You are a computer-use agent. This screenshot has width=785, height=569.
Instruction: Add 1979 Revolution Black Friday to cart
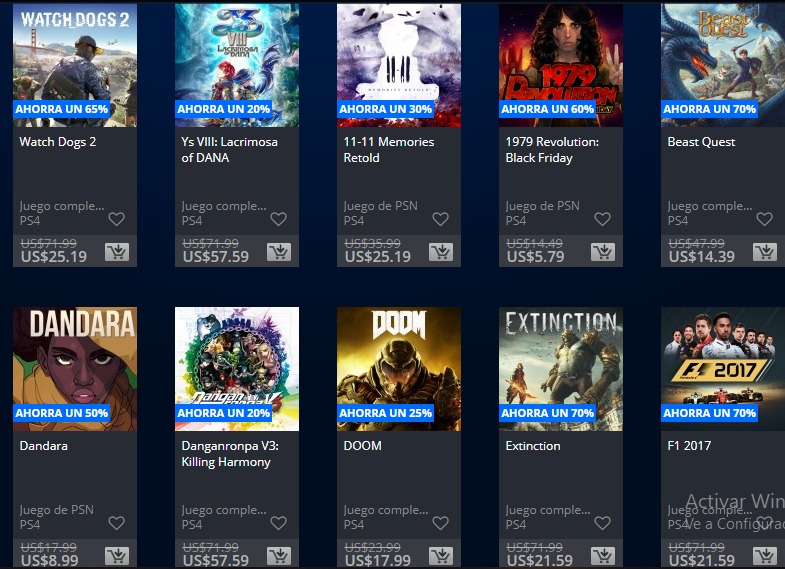click(x=603, y=252)
